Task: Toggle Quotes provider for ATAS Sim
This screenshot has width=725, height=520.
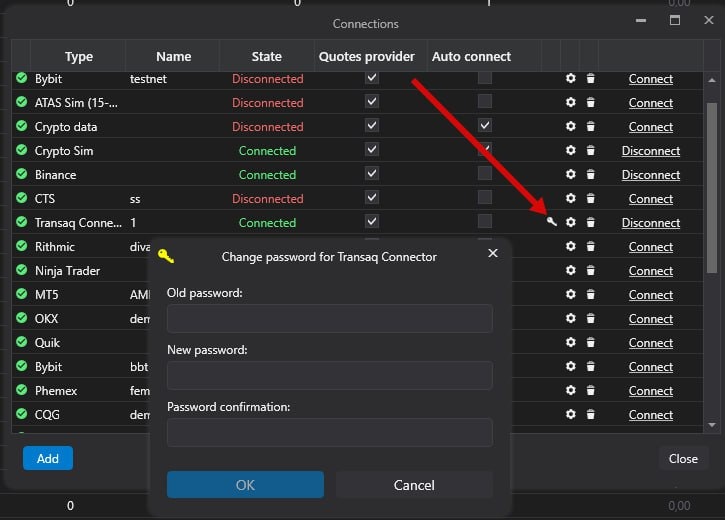Action: click(x=372, y=101)
